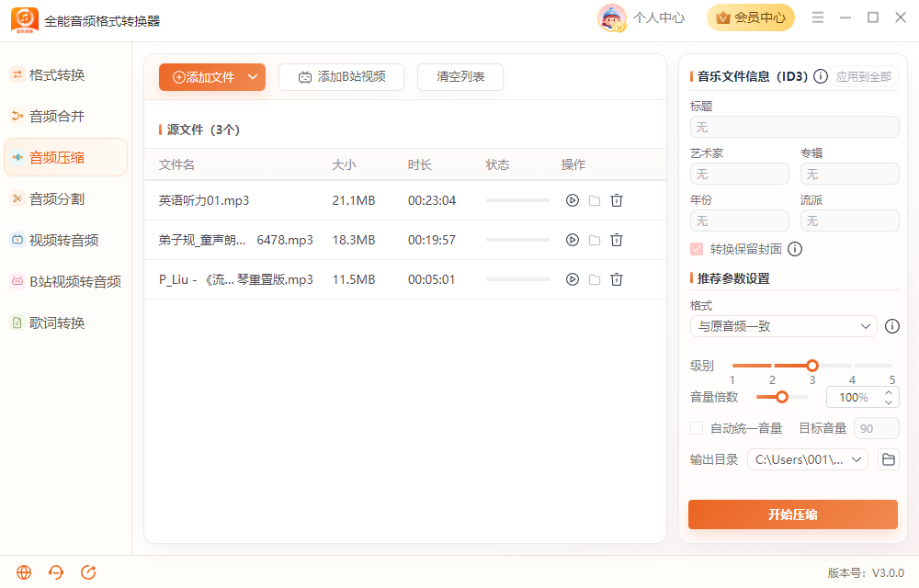Increase volume percentage stepper up
Viewport: 919px width, 588px height.
[x=889, y=392]
